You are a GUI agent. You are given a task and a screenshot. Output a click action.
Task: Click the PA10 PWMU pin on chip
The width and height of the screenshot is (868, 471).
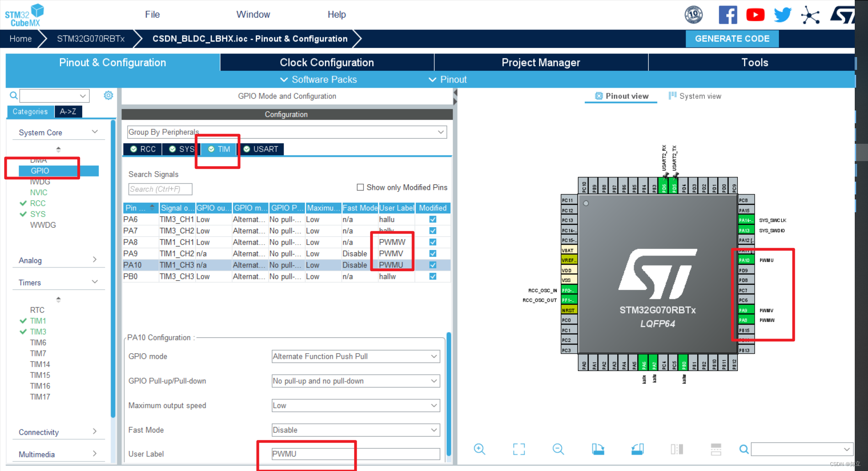[746, 260]
